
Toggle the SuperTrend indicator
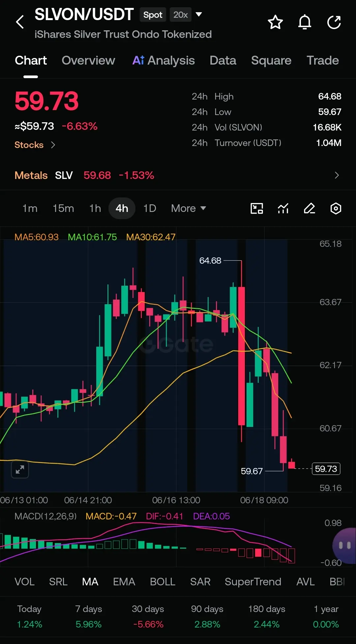point(253,582)
